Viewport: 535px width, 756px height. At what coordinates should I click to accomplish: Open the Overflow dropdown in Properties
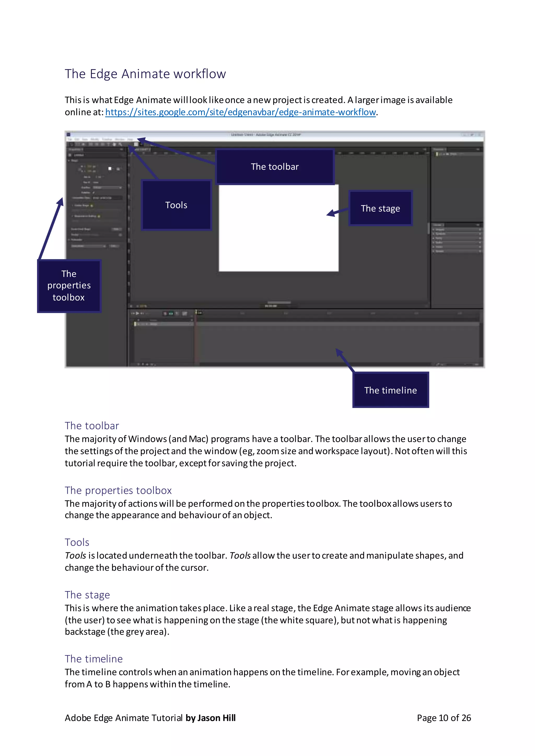pos(108,188)
